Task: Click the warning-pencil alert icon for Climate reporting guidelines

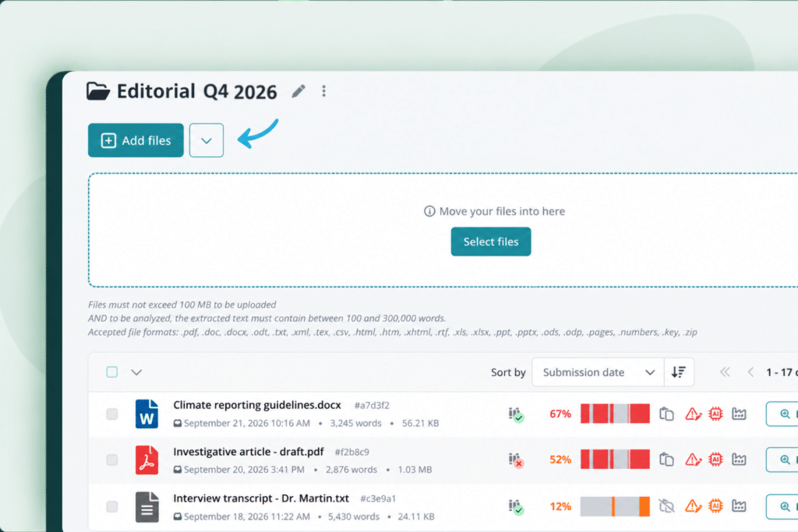Action: point(693,414)
